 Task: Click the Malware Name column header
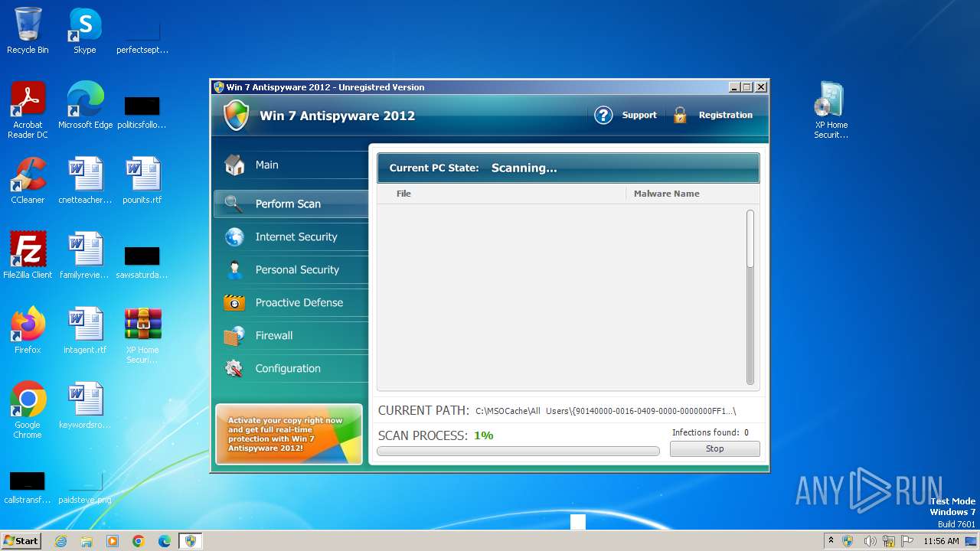(x=666, y=194)
